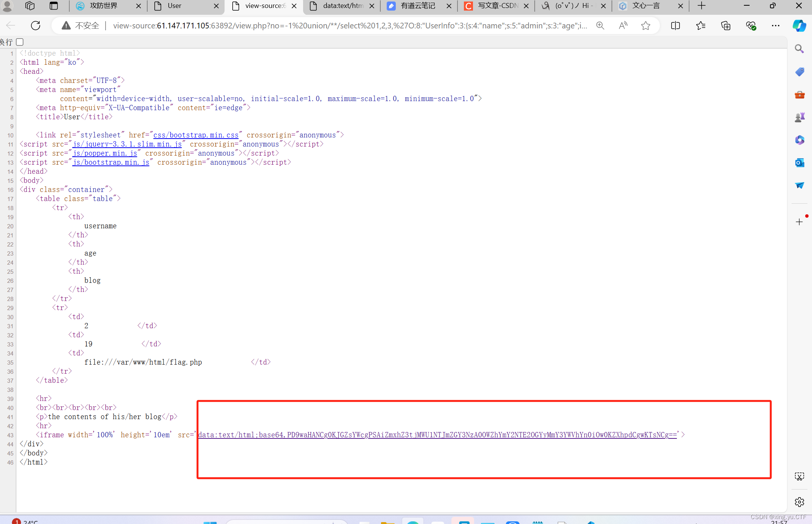The height and width of the screenshot is (524, 812).
Task: Add a new sidebar app with plus
Action: click(x=799, y=222)
